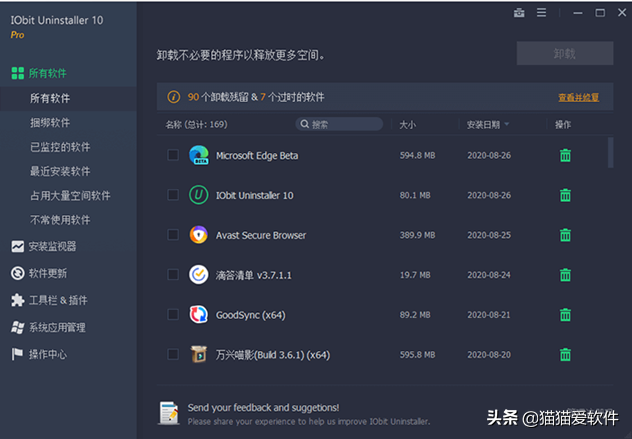Open the toolbox briefcase icon
632x439 pixels.
[x=519, y=13]
